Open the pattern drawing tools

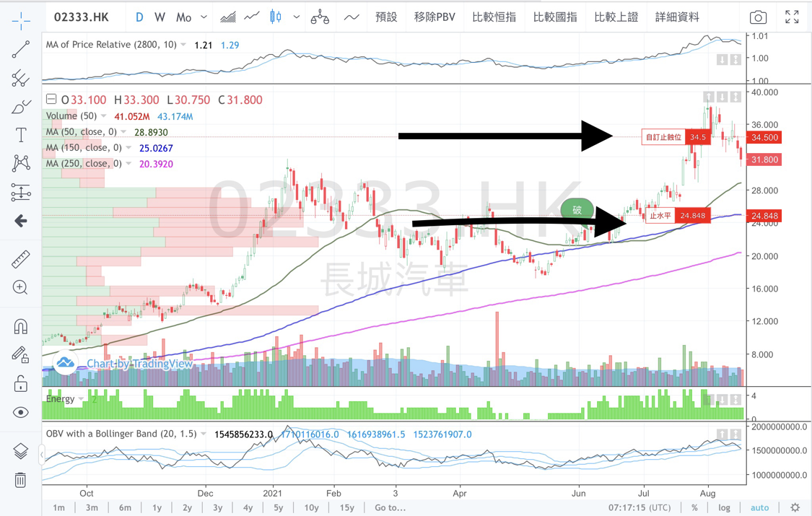[x=21, y=163]
